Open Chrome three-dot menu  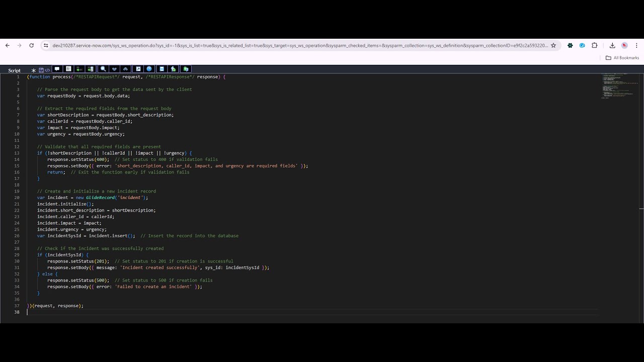[636, 45]
